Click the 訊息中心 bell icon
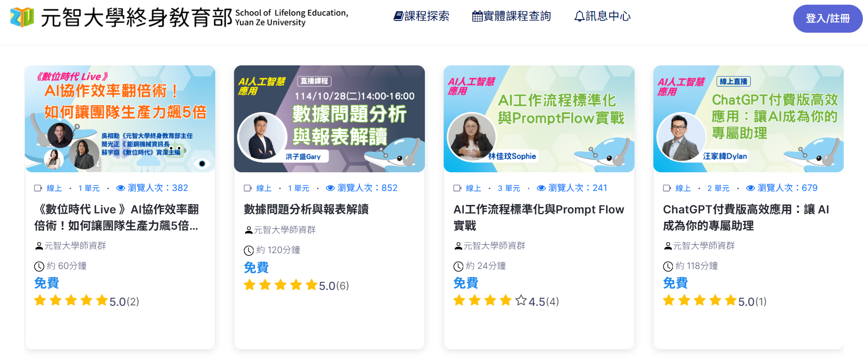868x360 pixels. tap(579, 16)
